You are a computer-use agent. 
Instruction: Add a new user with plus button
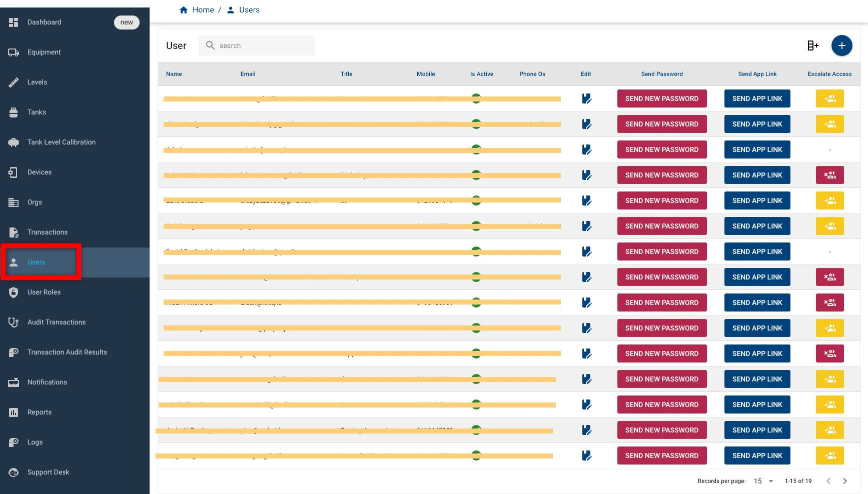[842, 45]
